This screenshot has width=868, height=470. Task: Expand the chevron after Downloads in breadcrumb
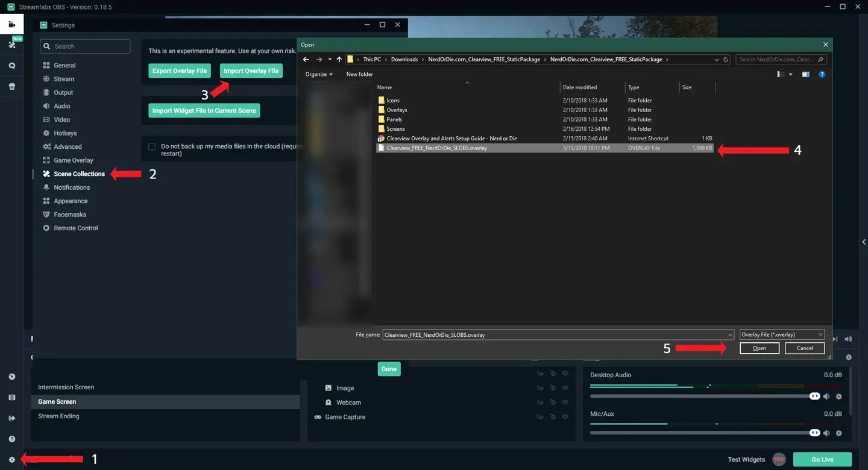pyautogui.click(x=423, y=60)
